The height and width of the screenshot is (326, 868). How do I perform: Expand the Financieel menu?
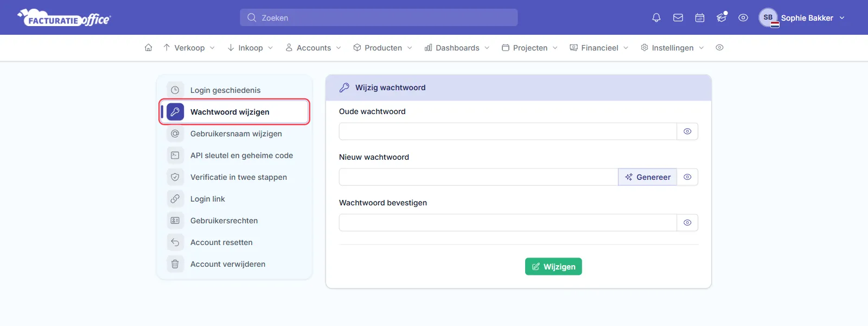pos(599,48)
